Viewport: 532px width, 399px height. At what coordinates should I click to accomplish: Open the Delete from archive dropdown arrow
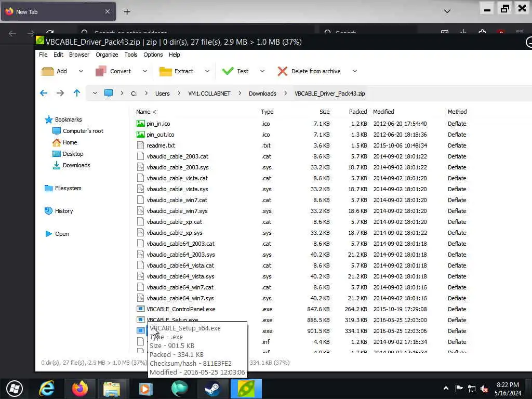(354, 71)
